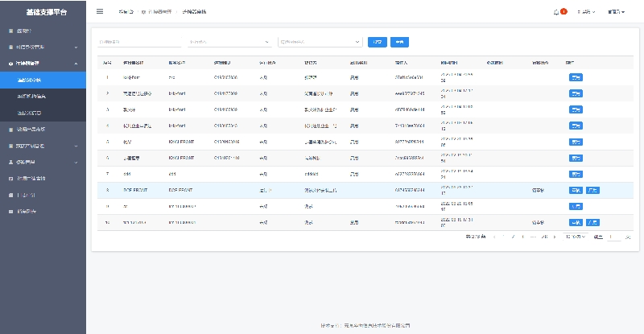Click the red notification badge
The width and height of the screenshot is (644, 334).
(x=563, y=11)
